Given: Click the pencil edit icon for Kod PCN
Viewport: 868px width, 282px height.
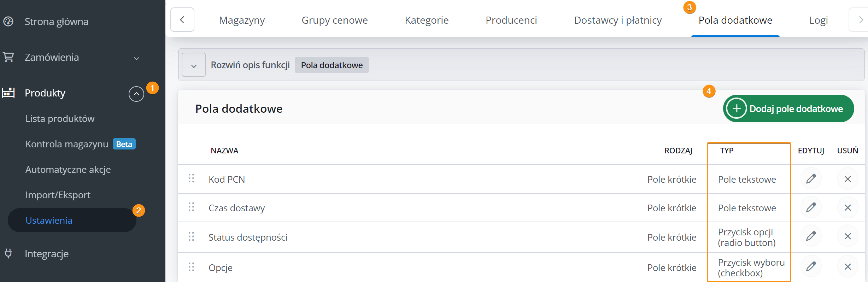Looking at the screenshot, I should click(811, 179).
